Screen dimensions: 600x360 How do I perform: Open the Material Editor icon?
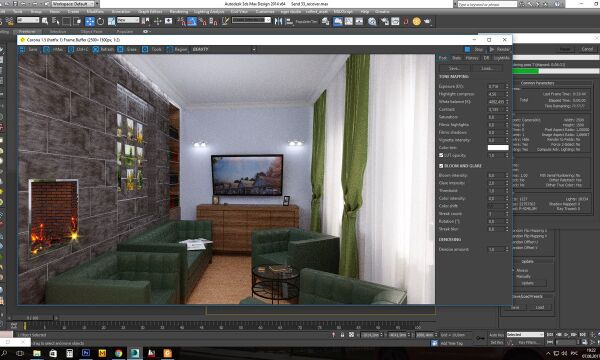tap(372, 21)
